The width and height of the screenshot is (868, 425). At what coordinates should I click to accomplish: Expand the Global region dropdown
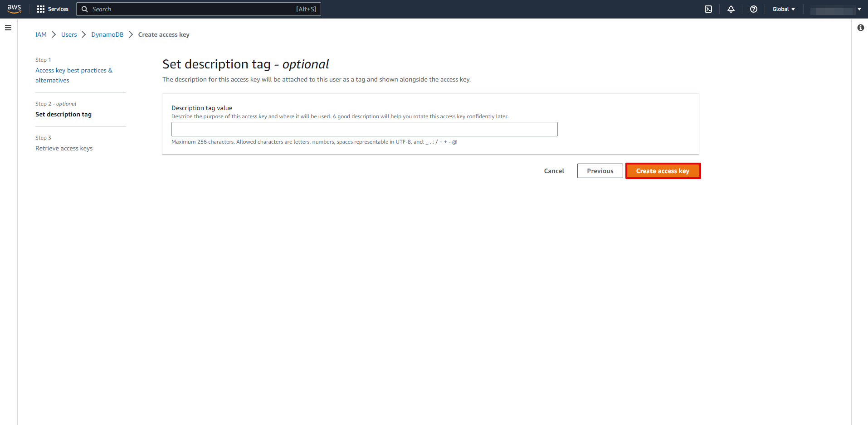[x=784, y=9]
